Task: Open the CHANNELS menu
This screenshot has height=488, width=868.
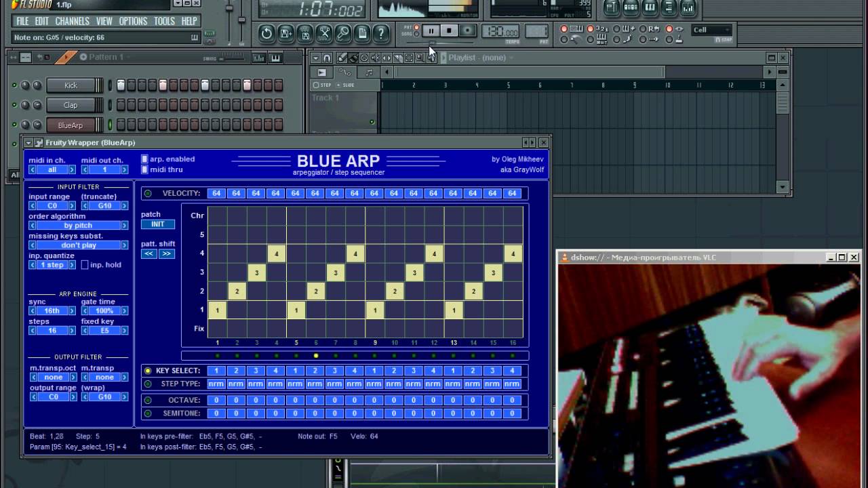Action: [x=72, y=21]
